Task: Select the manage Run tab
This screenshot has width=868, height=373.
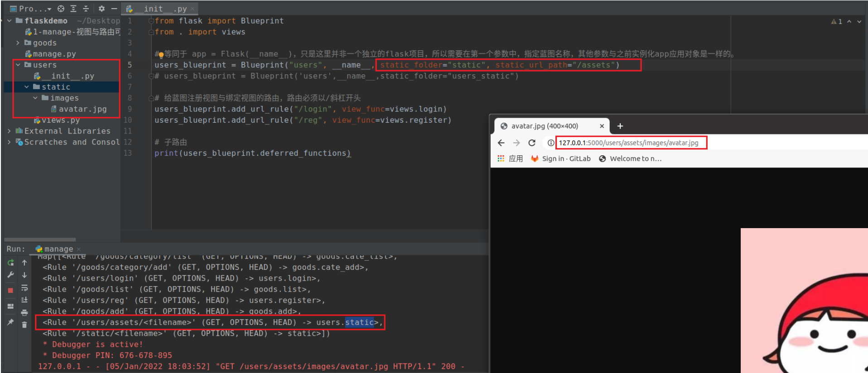Action: tap(58, 249)
